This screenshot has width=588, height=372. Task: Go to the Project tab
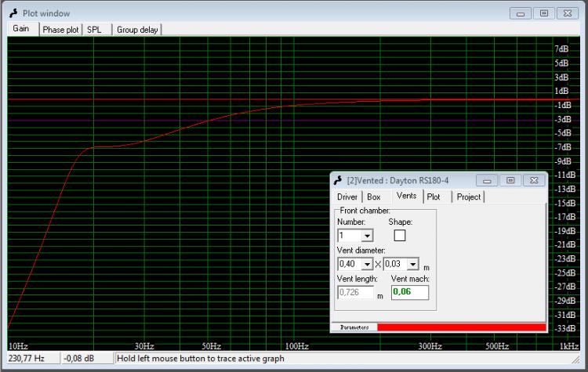click(x=468, y=197)
